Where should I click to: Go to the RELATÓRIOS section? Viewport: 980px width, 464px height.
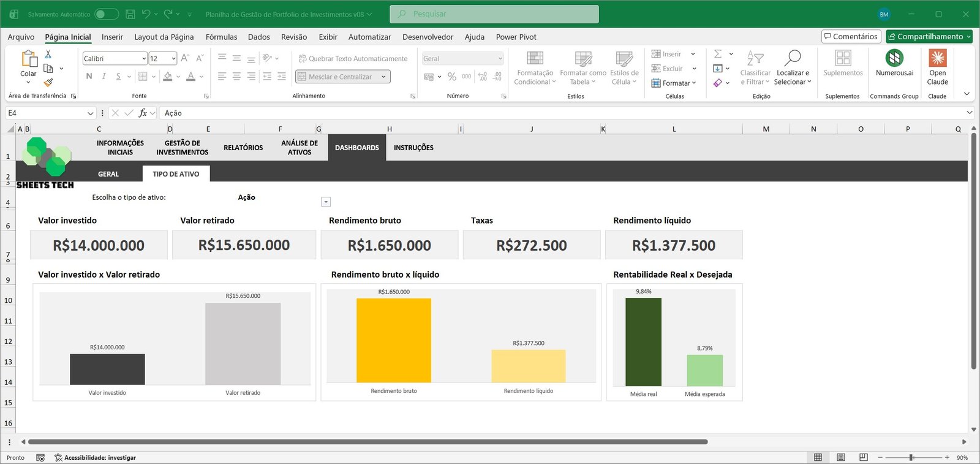(243, 148)
